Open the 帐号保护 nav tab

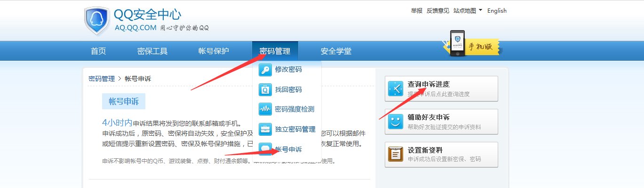click(x=214, y=51)
